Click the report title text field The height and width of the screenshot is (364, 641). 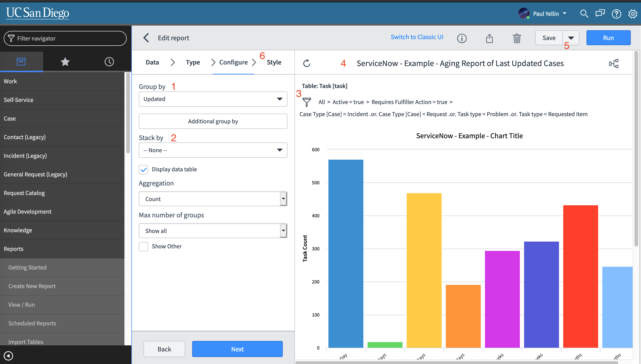tap(460, 63)
